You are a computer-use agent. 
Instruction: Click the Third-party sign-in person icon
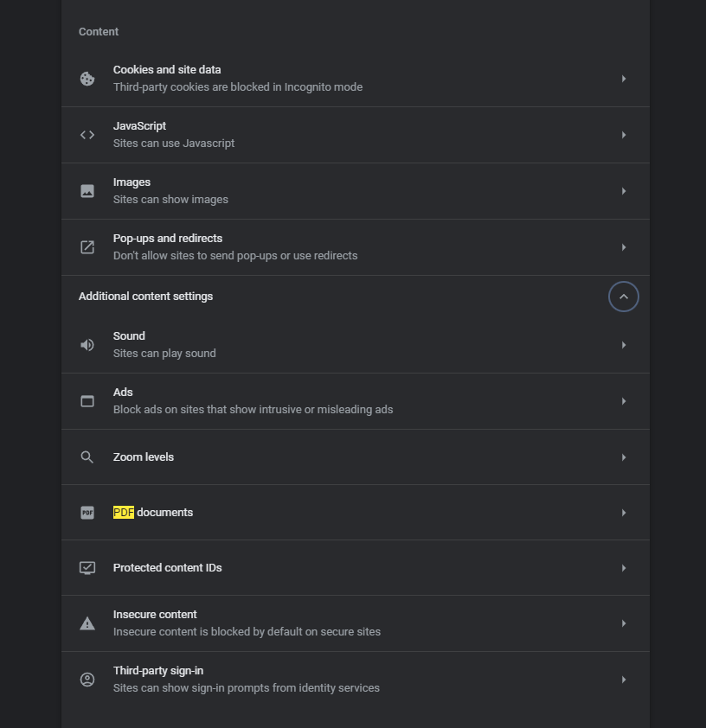tap(87, 680)
